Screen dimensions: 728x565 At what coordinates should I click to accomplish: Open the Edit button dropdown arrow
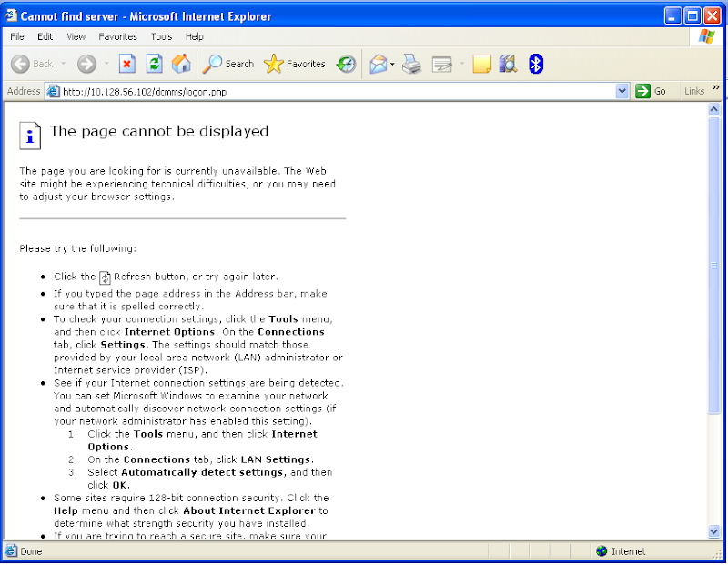click(x=462, y=64)
